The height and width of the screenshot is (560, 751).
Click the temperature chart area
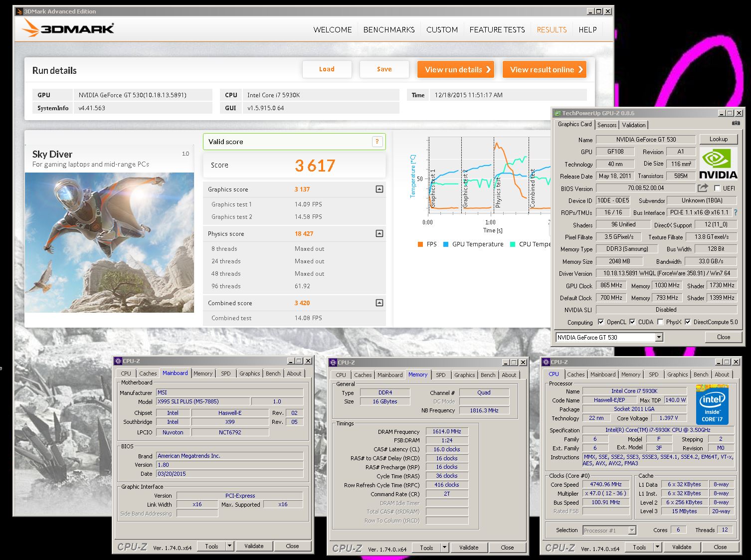tap(489, 176)
